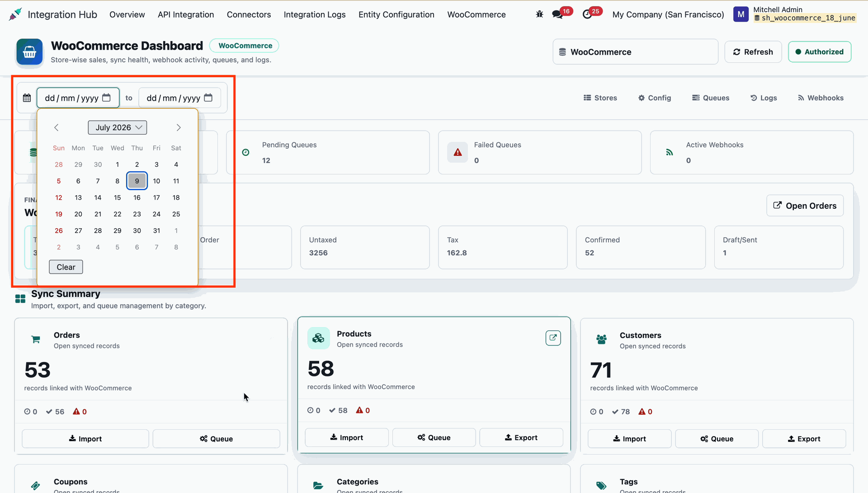Image resolution: width=868 pixels, height=493 pixels.
Task: Click the Sync Summary grid icon
Action: click(x=20, y=299)
